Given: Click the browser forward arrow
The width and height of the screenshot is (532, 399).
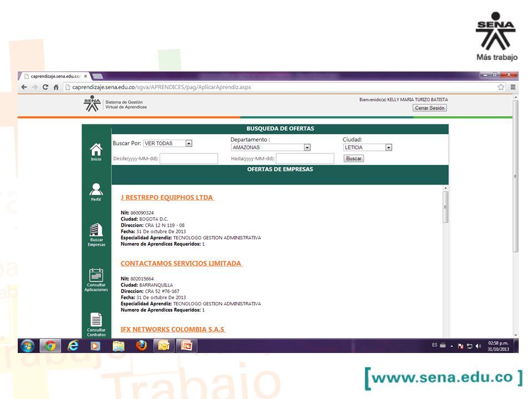Looking at the screenshot, I should (34, 87).
